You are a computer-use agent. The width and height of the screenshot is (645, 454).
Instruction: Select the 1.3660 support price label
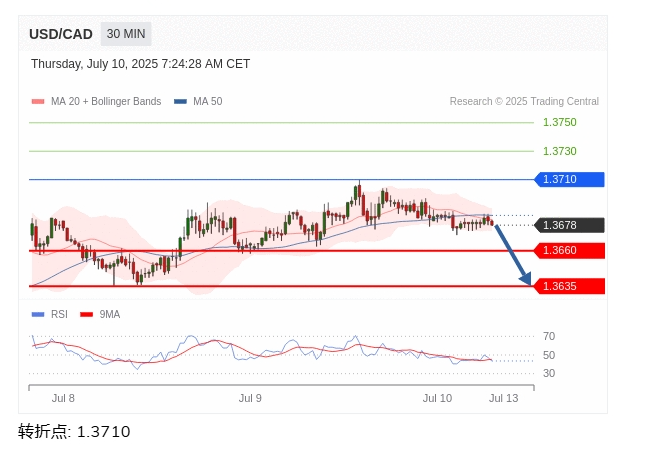pyautogui.click(x=569, y=250)
